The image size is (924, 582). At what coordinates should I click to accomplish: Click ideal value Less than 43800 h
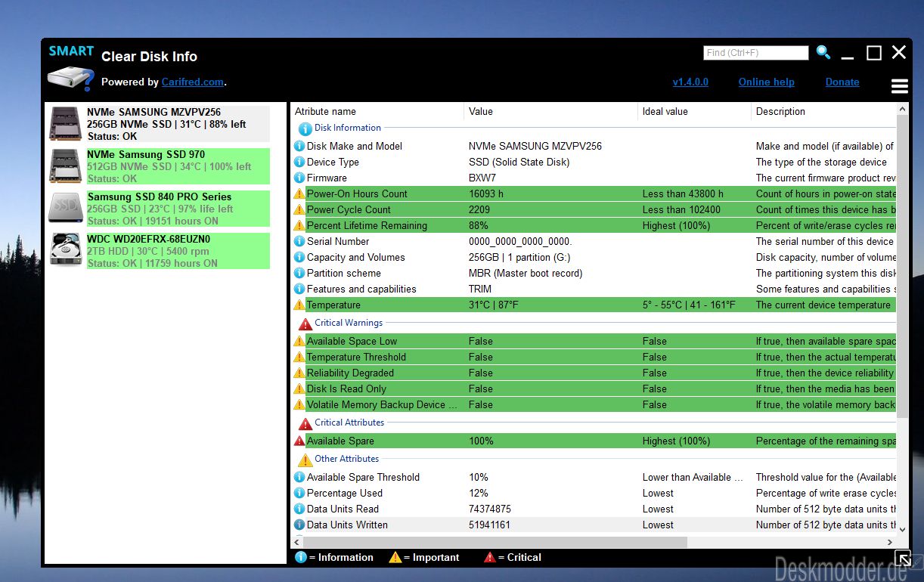click(x=683, y=193)
